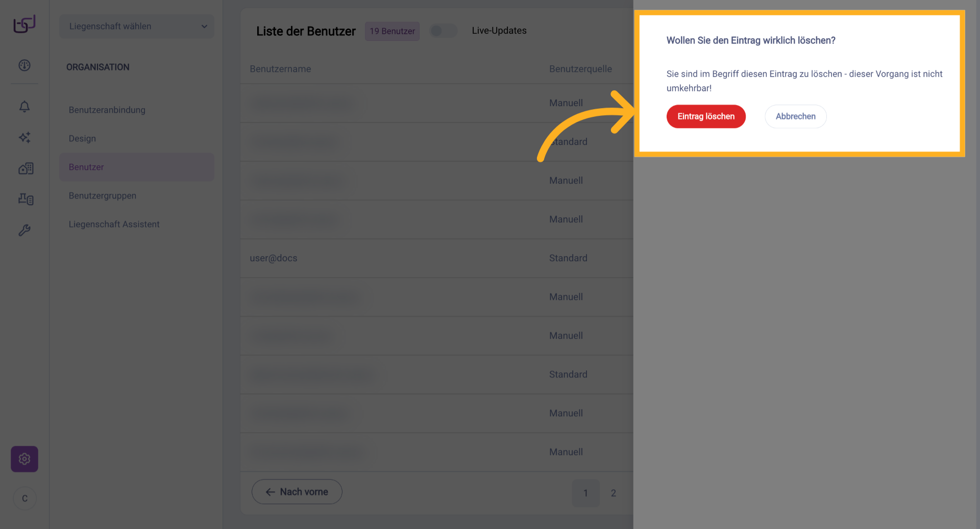980x529 pixels.
Task: Open the wrench tools icon
Action: point(24,230)
